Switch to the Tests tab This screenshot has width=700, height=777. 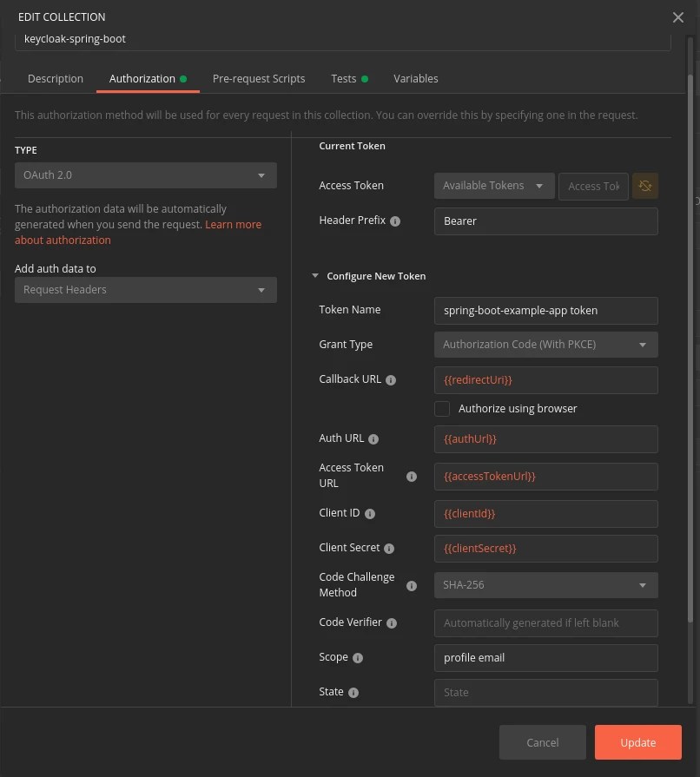click(344, 78)
